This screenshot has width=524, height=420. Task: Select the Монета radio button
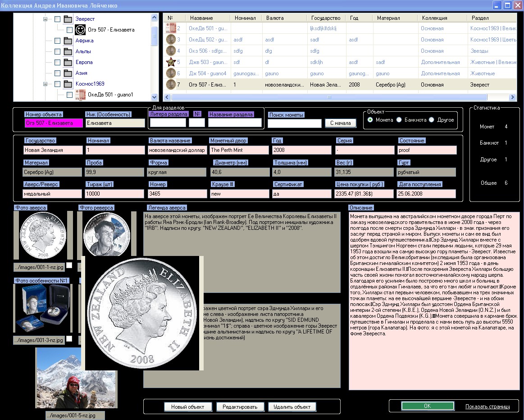pos(370,119)
